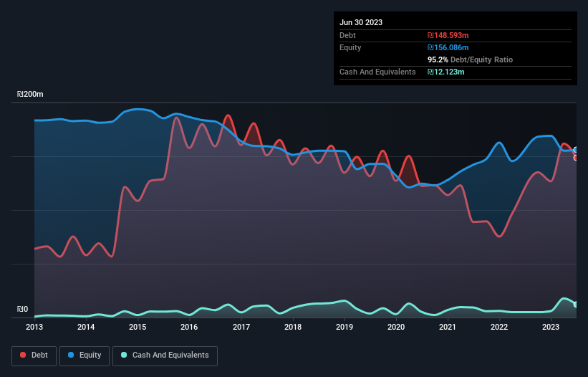588x377 pixels.
Task: Click the 95.2% Debt/Equity Ratio text
Action: pyautogui.click(x=470, y=59)
